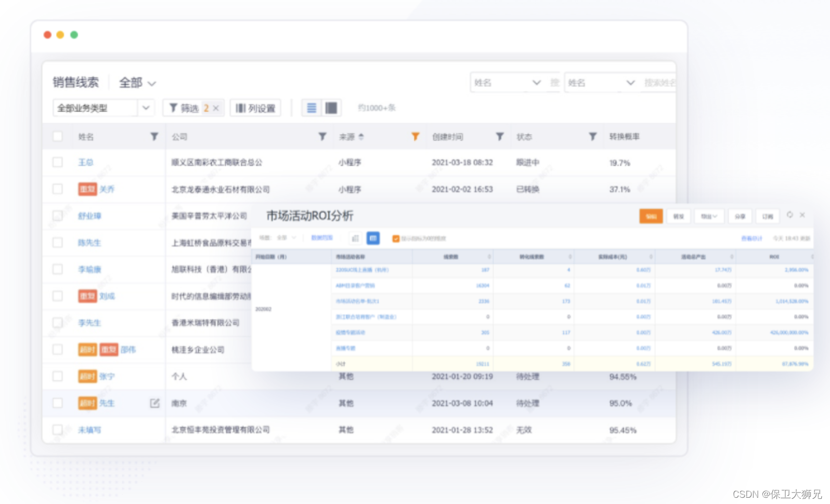Screen dimensions: 830x504
Task: Click date cell 2021-02-02 16:53
Action: [462, 189]
